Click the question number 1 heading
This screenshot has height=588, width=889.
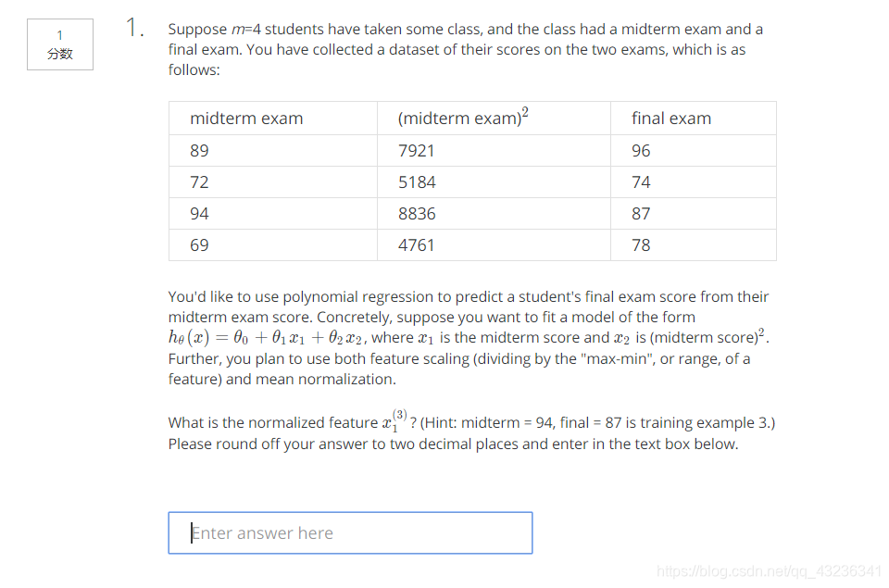click(x=134, y=27)
